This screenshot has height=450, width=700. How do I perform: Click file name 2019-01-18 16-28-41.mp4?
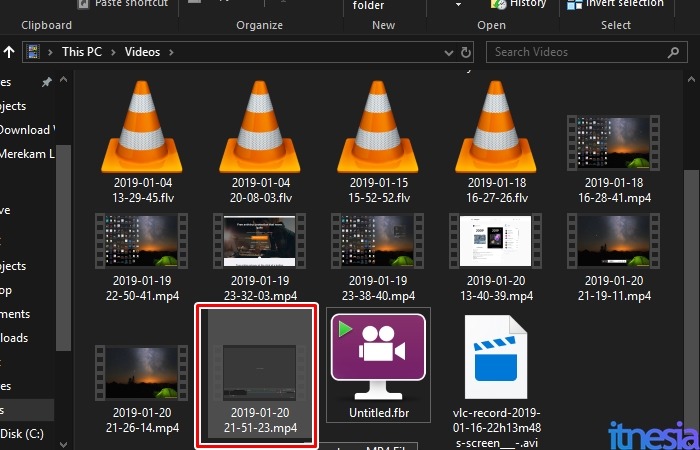coord(614,190)
